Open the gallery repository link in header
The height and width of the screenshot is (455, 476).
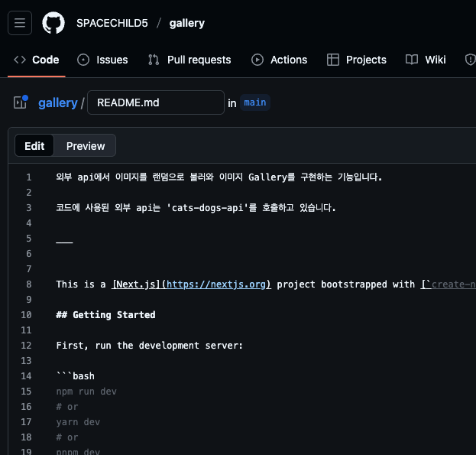point(187,23)
